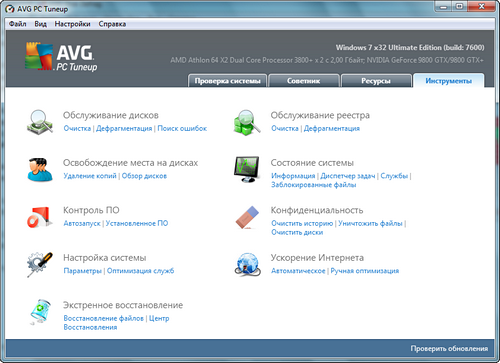The image size is (500, 363).
Task: Click the Обслуживание реестра heading
Action: click(320, 115)
